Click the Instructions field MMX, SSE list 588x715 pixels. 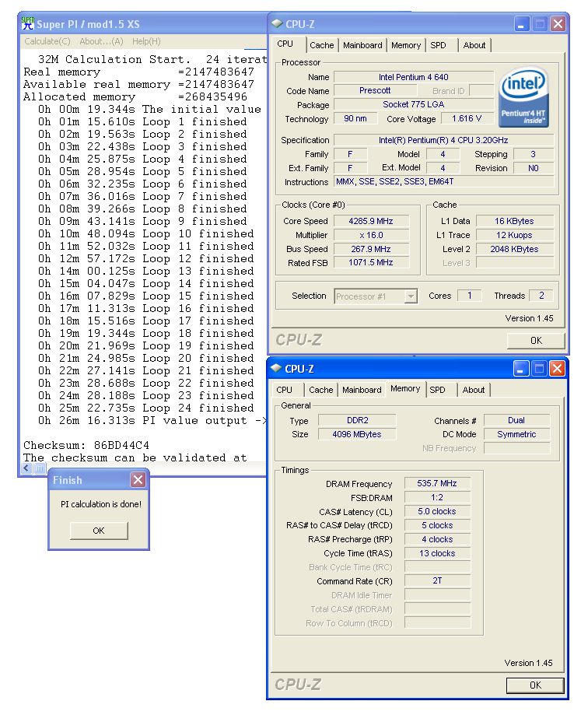click(x=443, y=181)
